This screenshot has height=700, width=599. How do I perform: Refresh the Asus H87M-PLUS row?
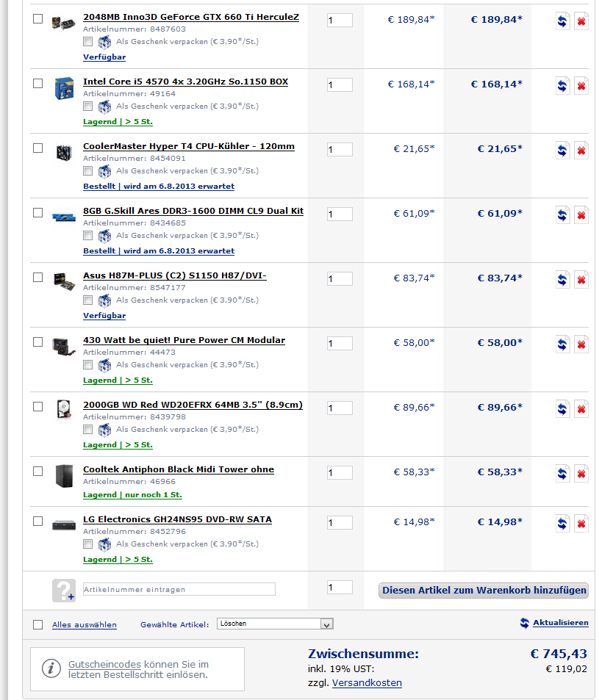tap(562, 279)
